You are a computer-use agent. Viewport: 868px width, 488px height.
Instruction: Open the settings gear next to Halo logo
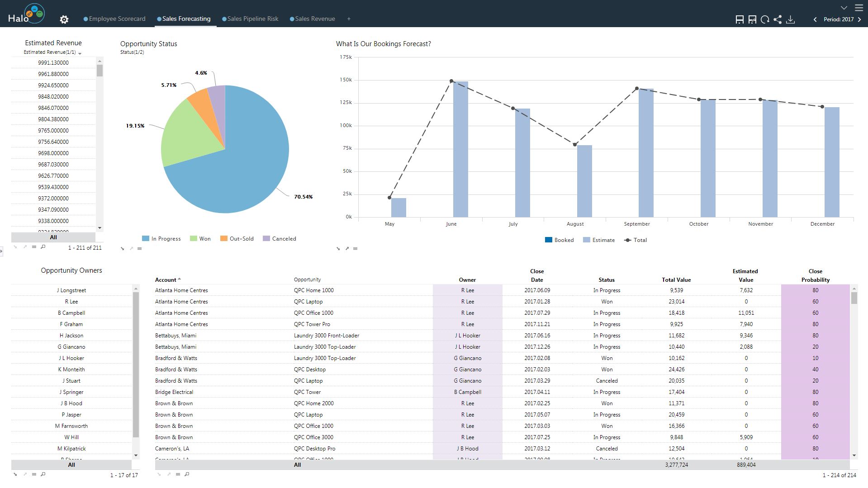click(x=64, y=19)
